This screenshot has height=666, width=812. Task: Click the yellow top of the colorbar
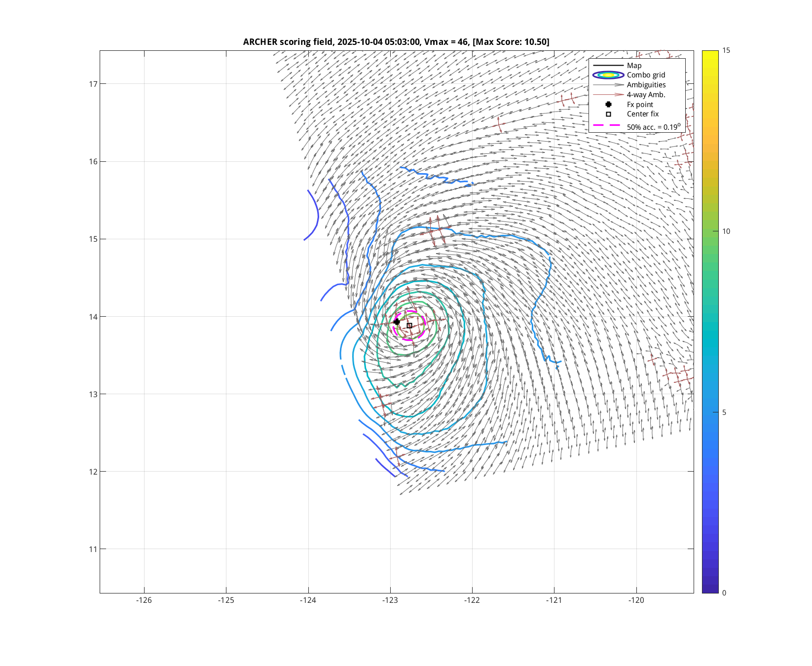click(x=710, y=53)
